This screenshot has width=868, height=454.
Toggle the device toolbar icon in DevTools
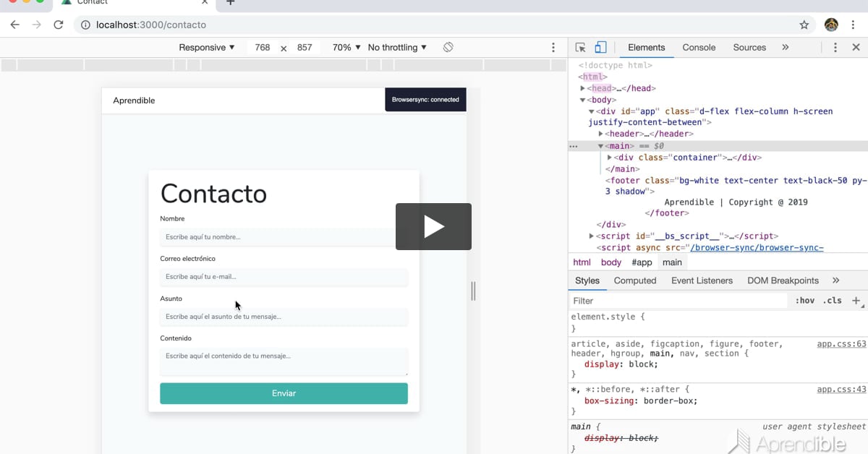[600, 48]
